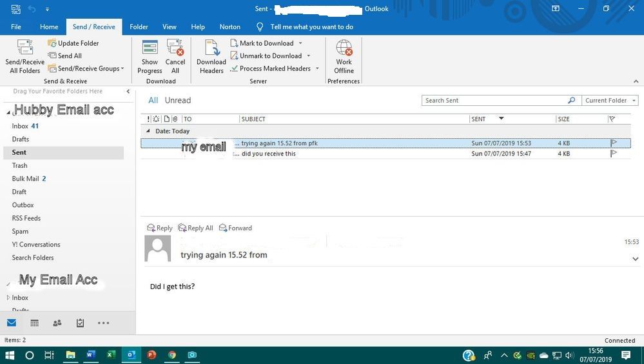Open Excel from Windows taskbar
644x364 pixels.
[111, 355]
